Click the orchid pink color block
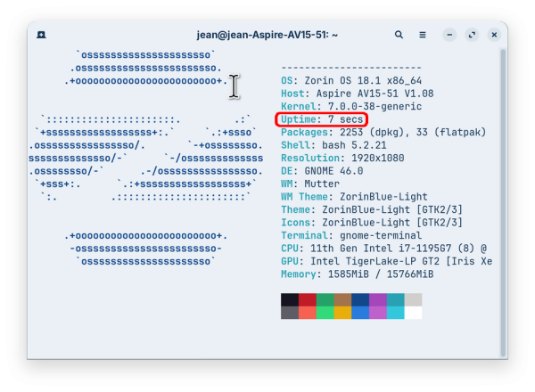The image size is (535, 392). point(378,313)
